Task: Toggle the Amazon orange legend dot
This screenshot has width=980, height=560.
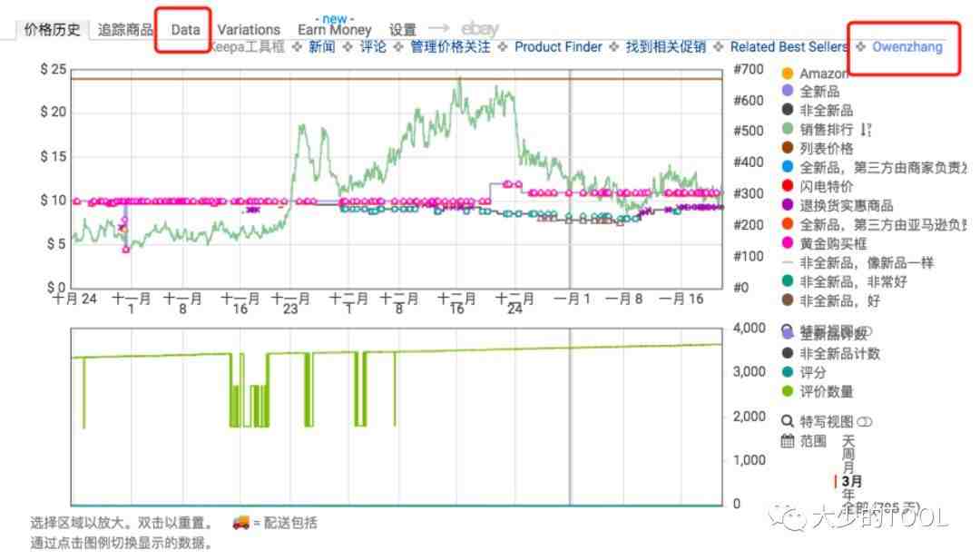Action: (x=787, y=73)
